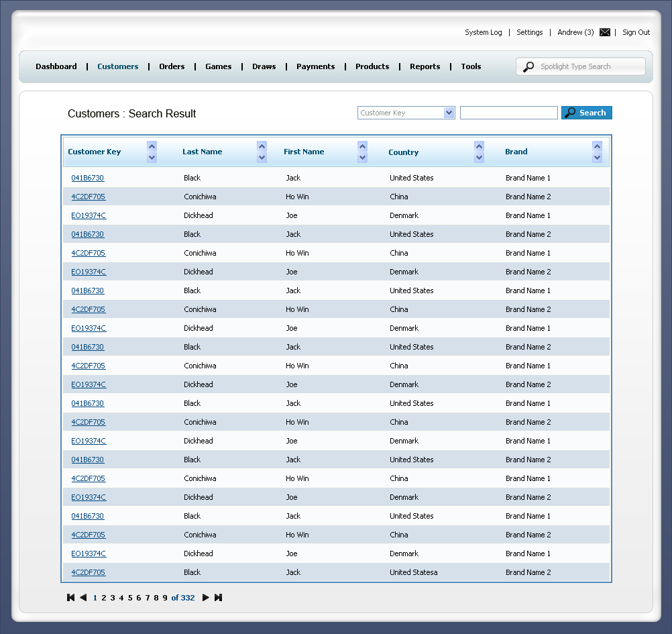Sort Brand column ascending arrow
The image size is (672, 634).
(x=597, y=146)
